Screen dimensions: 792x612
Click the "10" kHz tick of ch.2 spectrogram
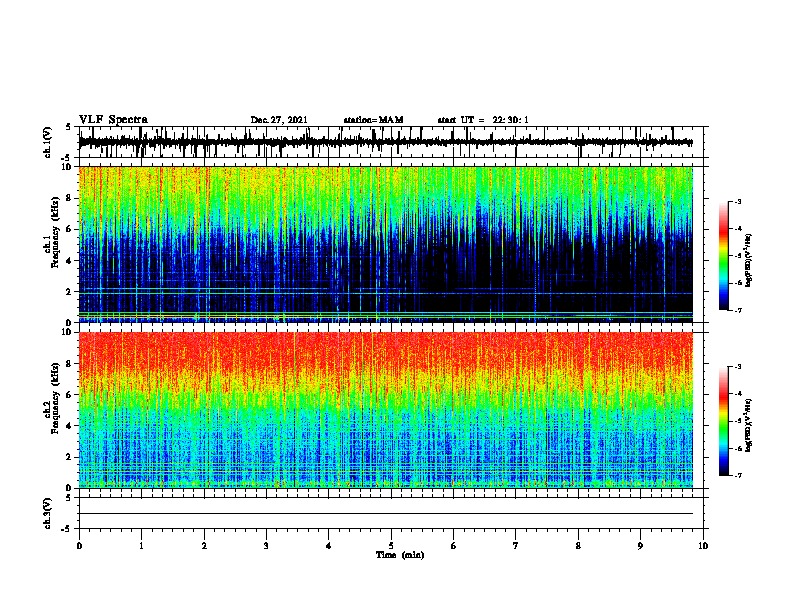click(68, 332)
